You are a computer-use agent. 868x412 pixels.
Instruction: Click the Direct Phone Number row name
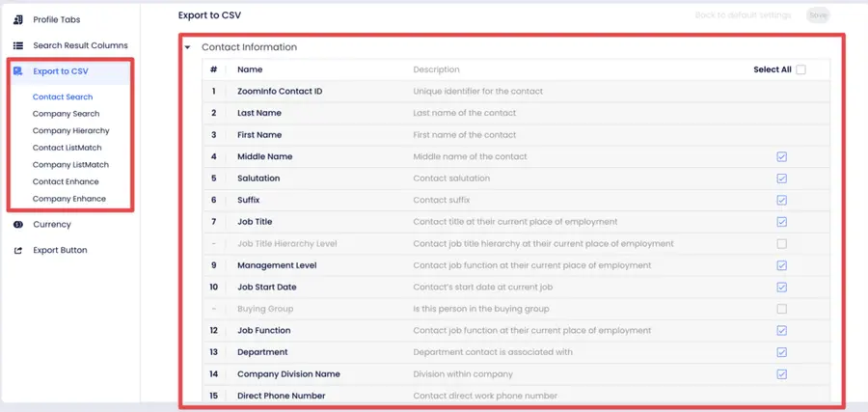pos(282,396)
